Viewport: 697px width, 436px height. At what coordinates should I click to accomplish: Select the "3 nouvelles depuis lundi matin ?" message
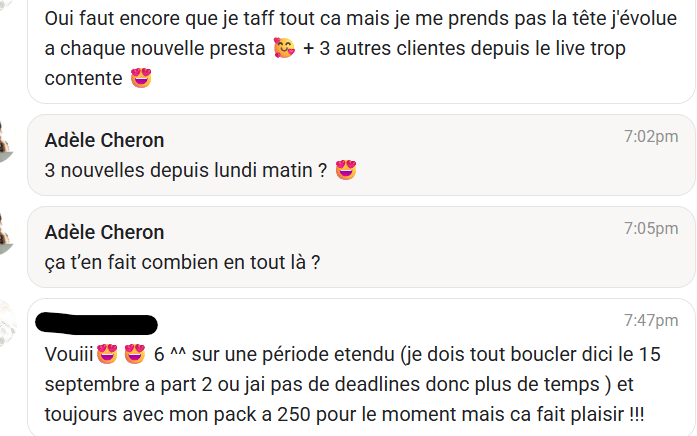(x=185, y=171)
